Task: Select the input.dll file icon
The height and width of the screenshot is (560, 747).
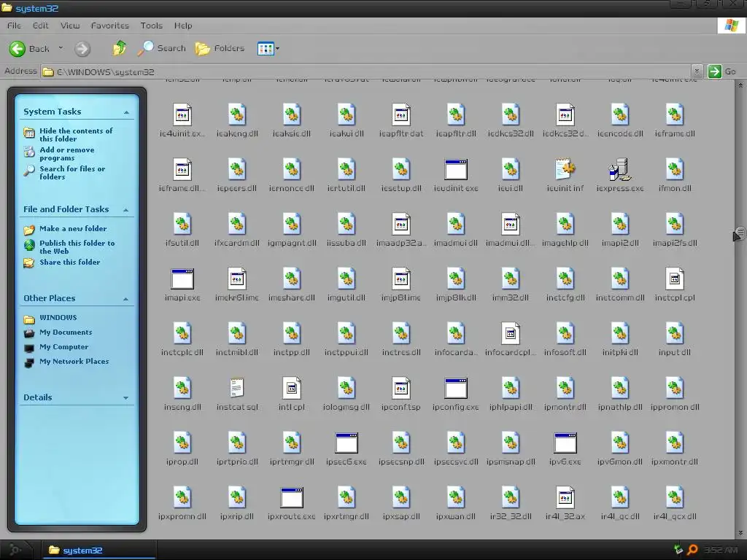Action: point(674,333)
